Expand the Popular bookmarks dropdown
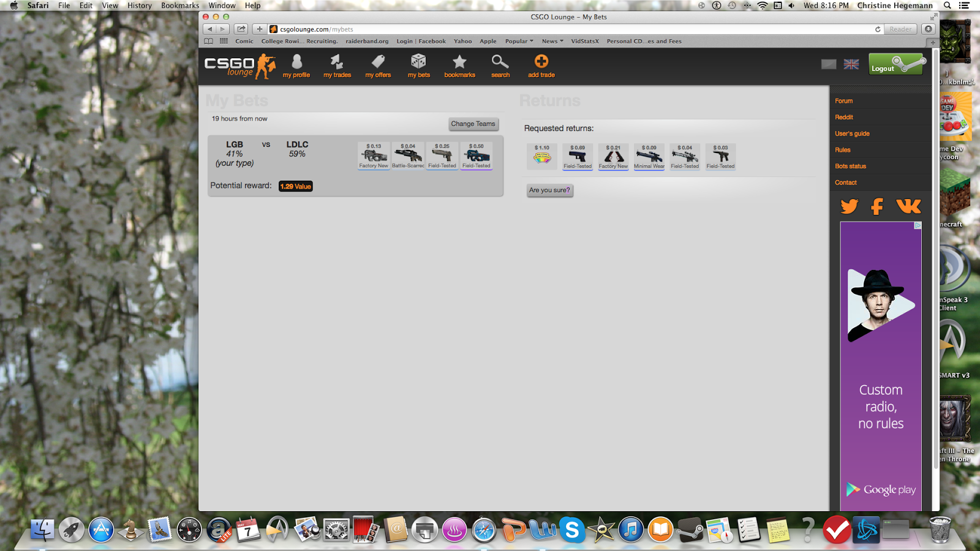 coord(519,42)
